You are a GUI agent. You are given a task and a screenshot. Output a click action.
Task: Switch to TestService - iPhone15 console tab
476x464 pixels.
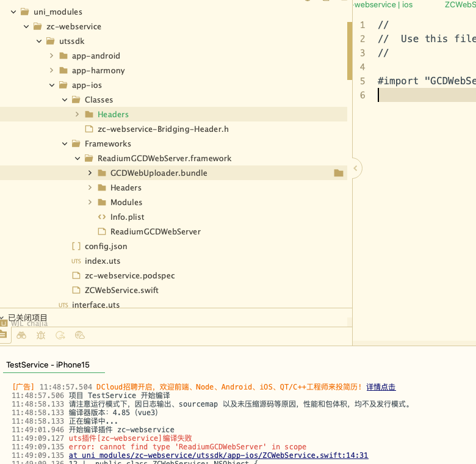tap(48, 364)
